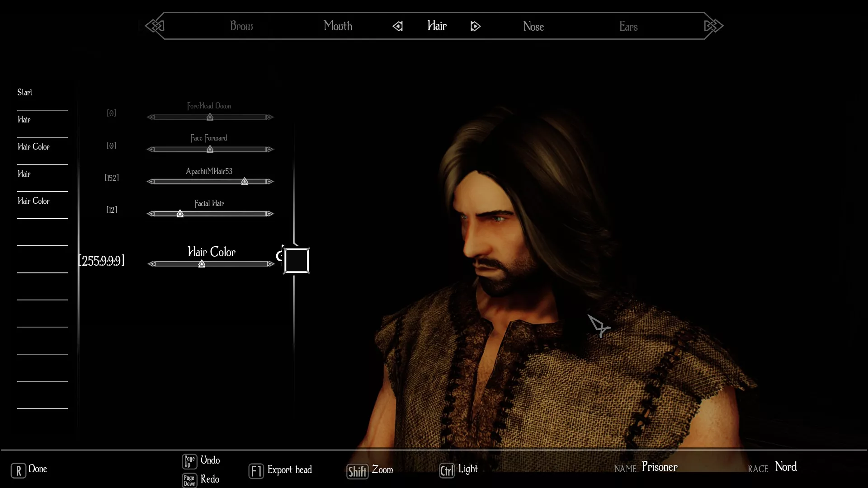Click the ForeHead Down value [0]

coord(111,113)
